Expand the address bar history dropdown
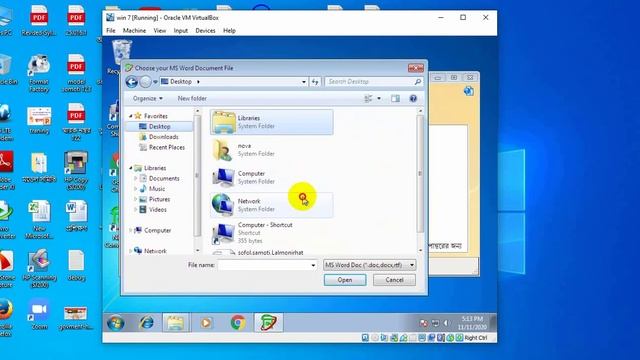640x360 pixels. coord(304,82)
